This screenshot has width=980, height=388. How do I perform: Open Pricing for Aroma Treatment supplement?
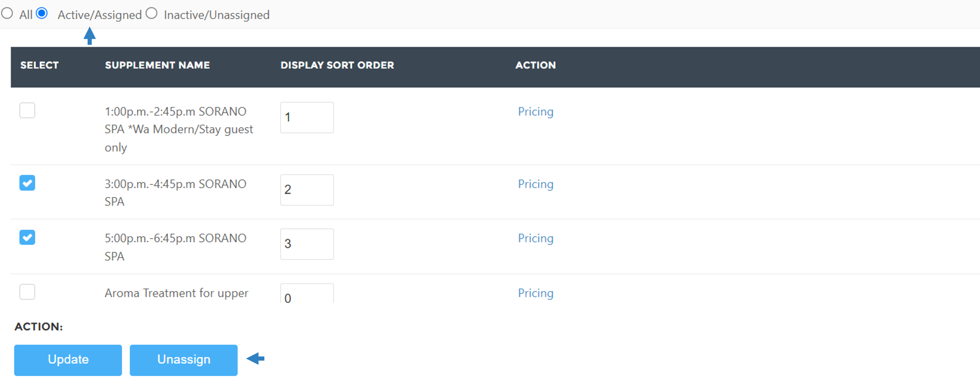(x=536, y=293)
